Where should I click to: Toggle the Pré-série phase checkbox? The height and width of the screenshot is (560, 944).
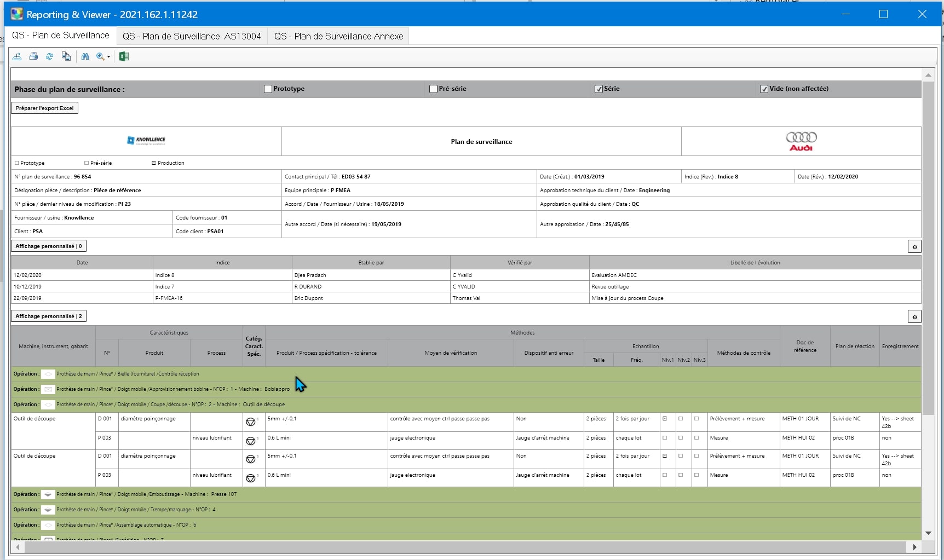pyautogui.click(x=433, y=89)
